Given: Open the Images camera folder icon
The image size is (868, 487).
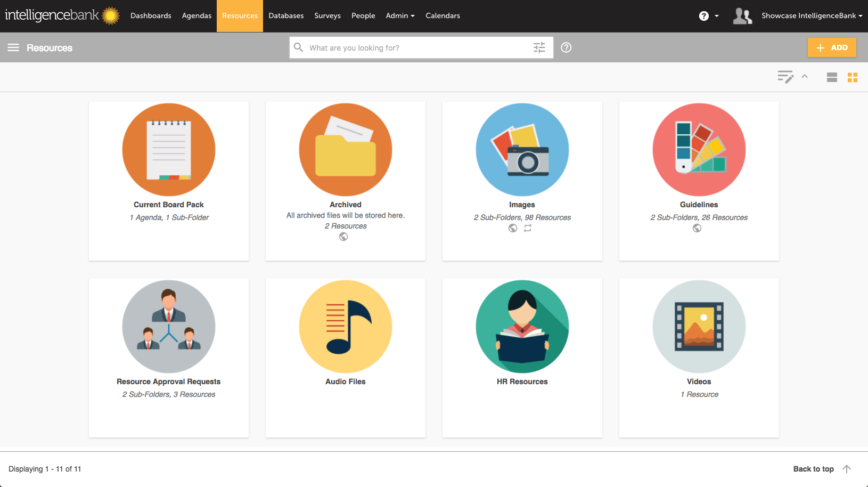Looking at the screenshot, I should pos(522,150).
